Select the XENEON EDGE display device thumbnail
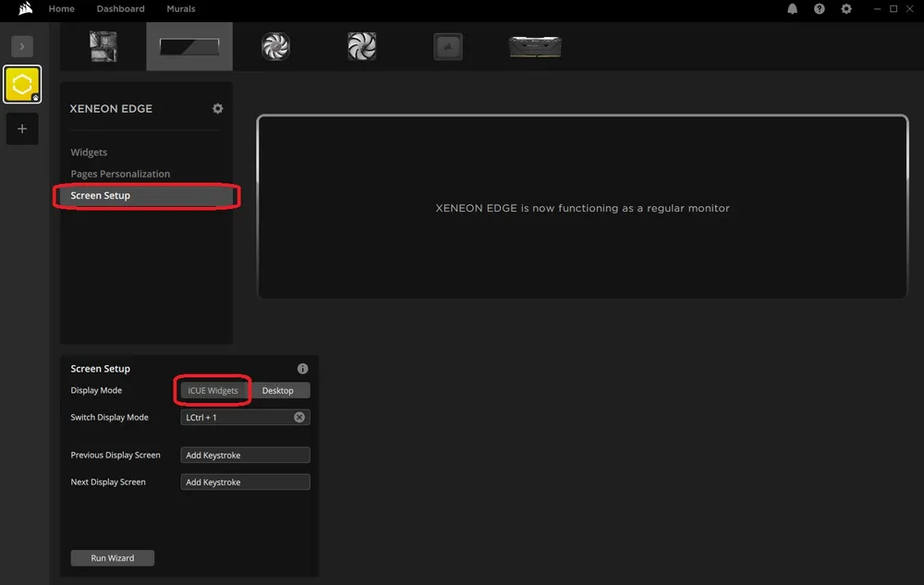This screenshot has width=924, height=585. (x=189, y=46)
